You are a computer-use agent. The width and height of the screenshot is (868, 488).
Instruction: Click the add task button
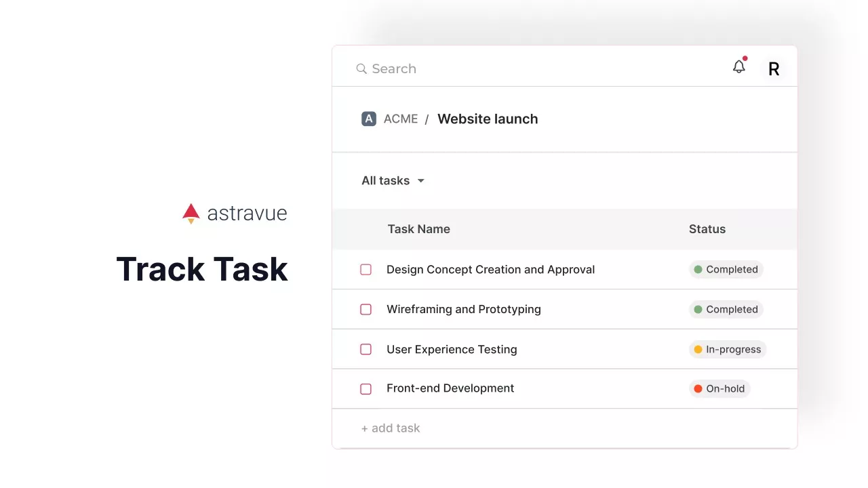point(391,428)
